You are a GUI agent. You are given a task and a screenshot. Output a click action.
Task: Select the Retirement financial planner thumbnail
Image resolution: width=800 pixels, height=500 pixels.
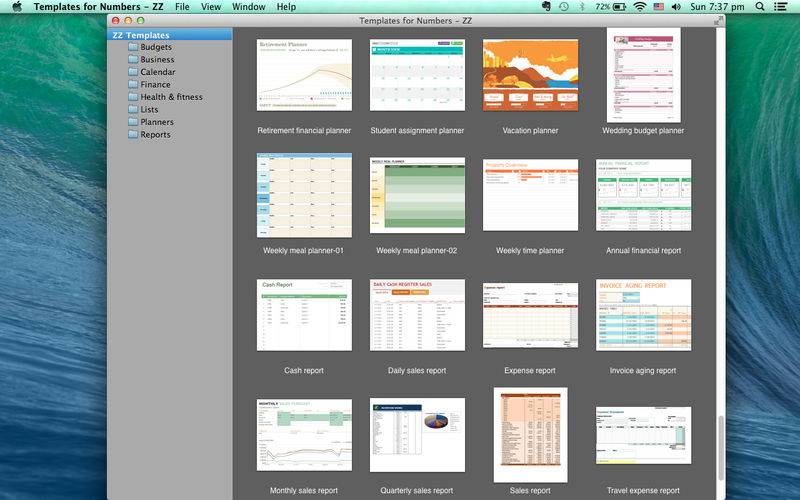(304, 74)
